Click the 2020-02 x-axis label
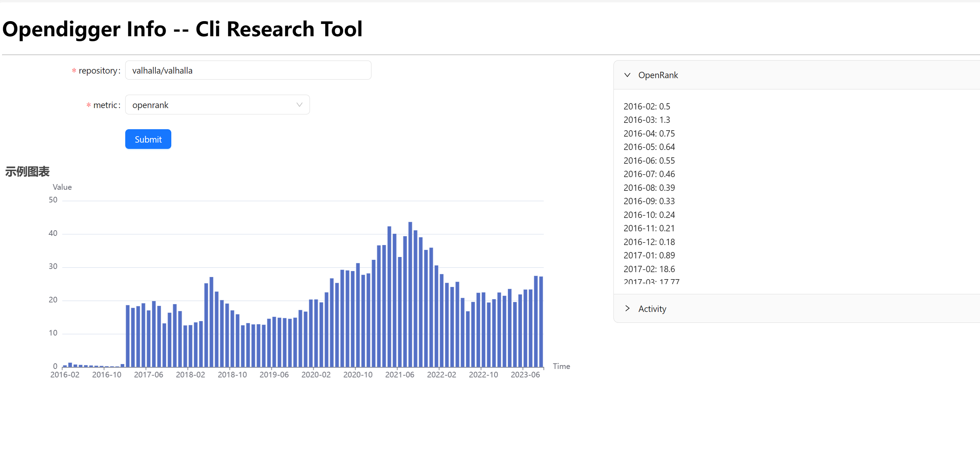Image resolution: width=980 pixels, height=464 pixels. point(316,375)
